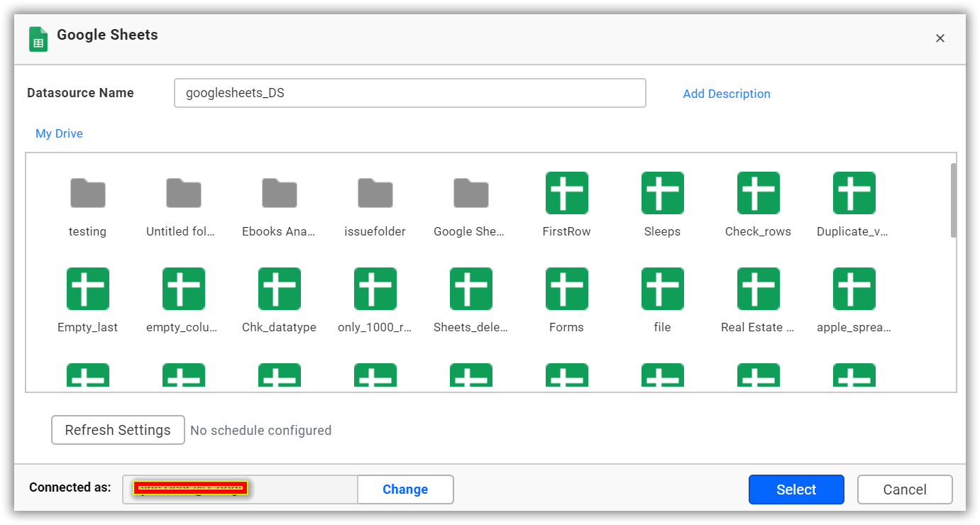Screen dimensions: 980x525
Task: Click the 'Sleeps' file name
Action: tap(663, 231)
